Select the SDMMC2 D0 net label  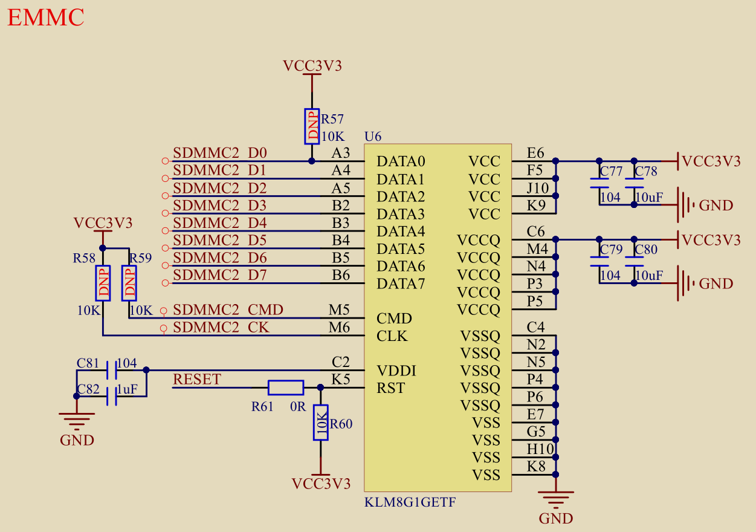(x=220, y=153)
